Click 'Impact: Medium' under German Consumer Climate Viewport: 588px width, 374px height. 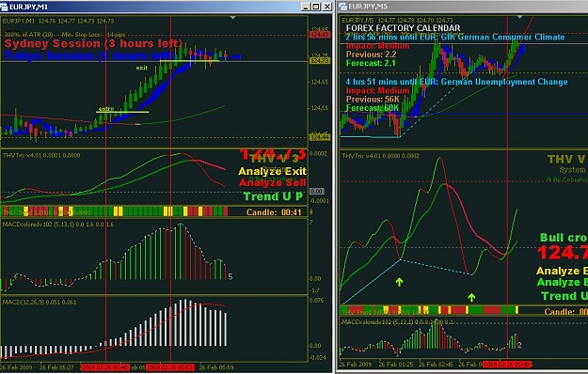tap(377, 46)
